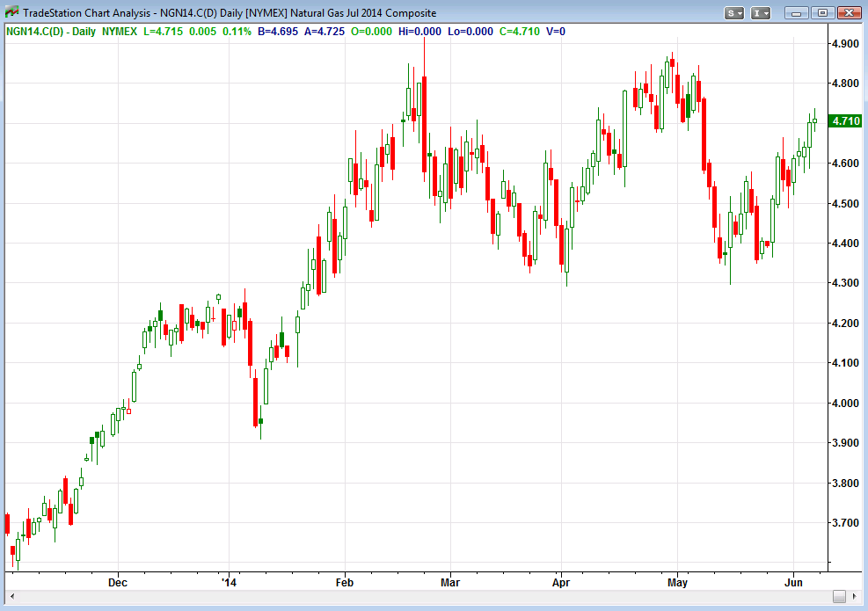The height and width of the screenshot is (611, 868).
Task: Toggle the NYMEX exchange label display
Action: tap(118, 30)
